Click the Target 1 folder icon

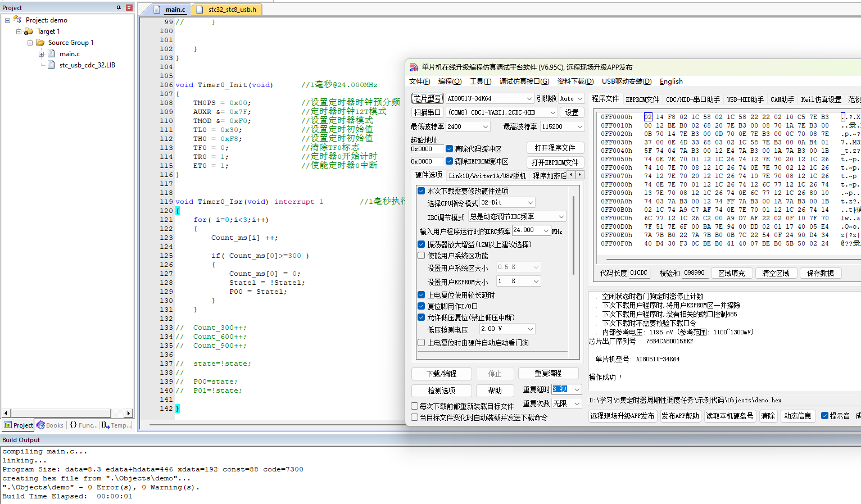click(x=29, y=31)
